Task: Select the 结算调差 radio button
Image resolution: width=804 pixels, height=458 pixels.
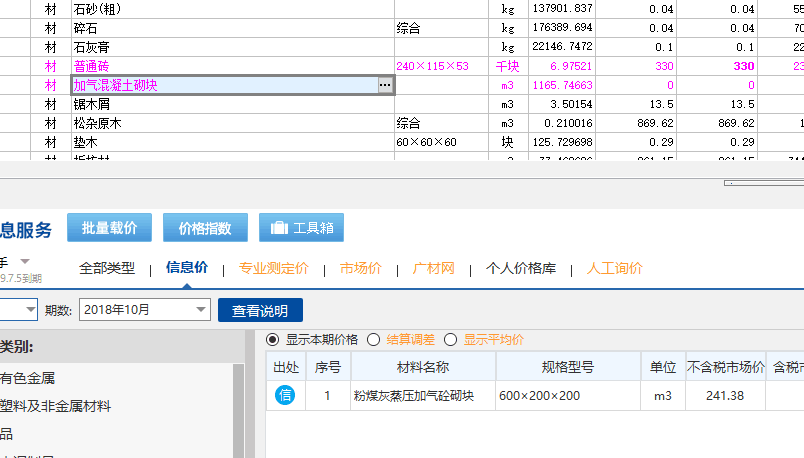Action: tap(373, 340)
